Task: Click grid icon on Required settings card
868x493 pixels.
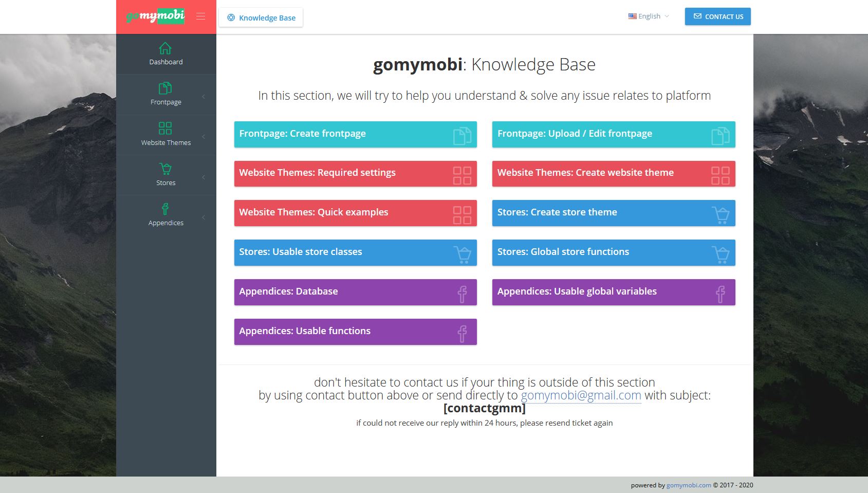Action: pyautogui.click(x=462, y=175)
